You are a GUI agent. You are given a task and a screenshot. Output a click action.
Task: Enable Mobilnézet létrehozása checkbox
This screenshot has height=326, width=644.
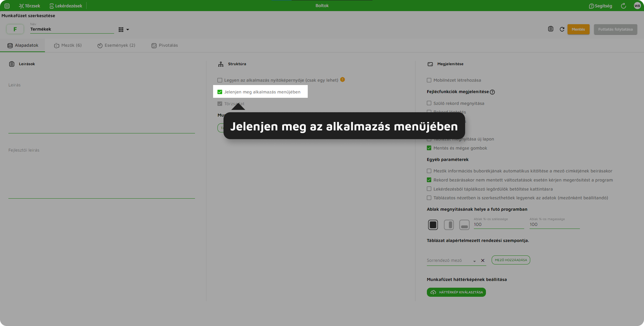coord(429,80)
